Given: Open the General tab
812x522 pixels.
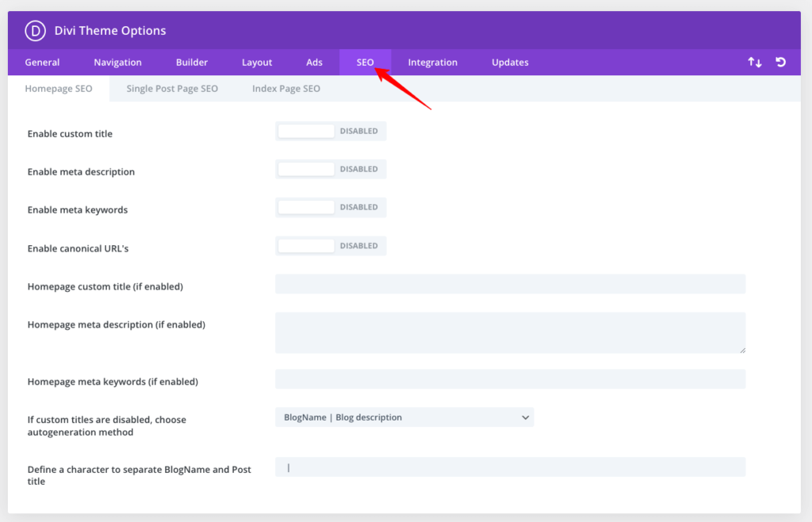Looking at the screenshot, I should click(x=43, y=62).
